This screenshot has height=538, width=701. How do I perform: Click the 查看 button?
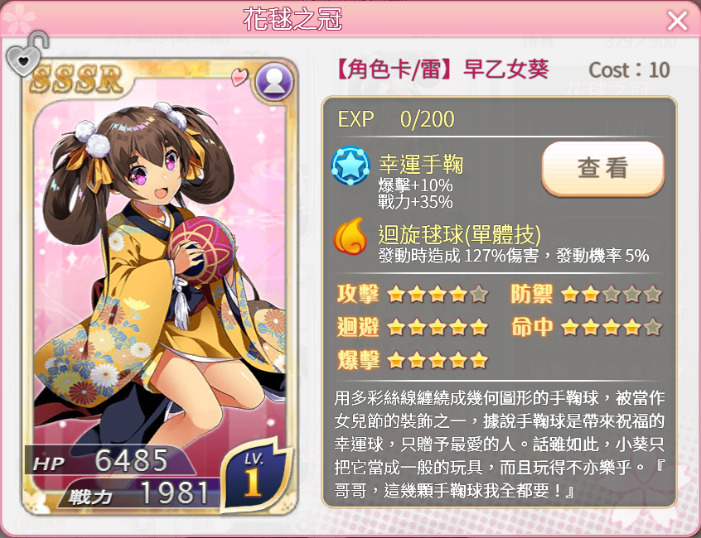point(603,169)
